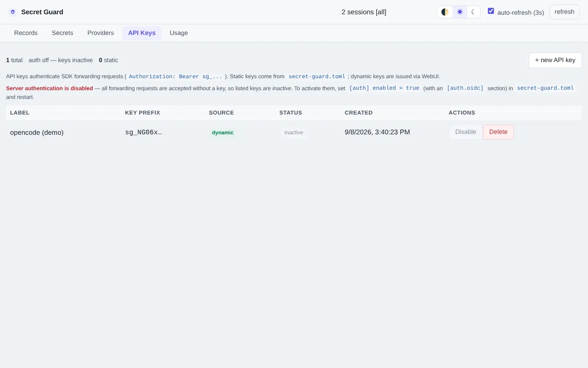Open the Records tab
This screenshot has height=368, width=588.
(x=26, y=33)
